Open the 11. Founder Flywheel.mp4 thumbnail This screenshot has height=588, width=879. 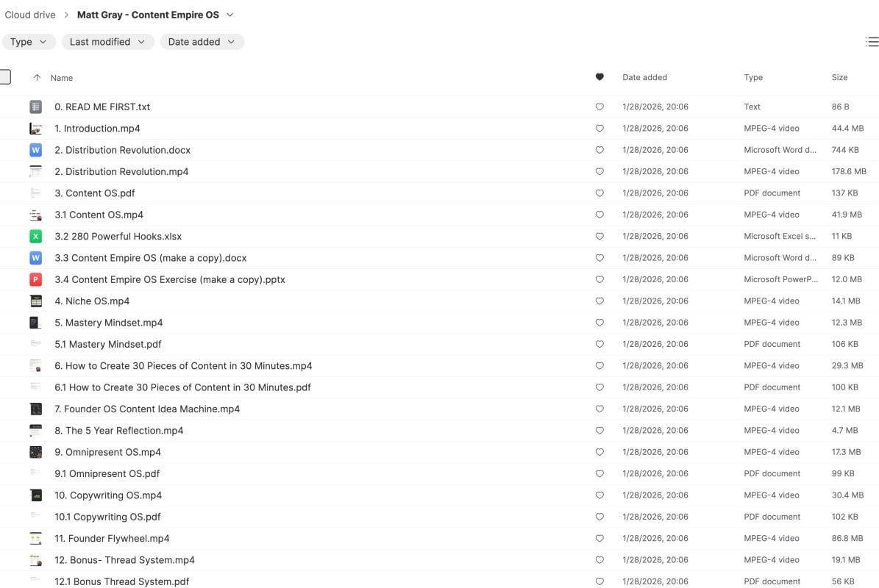click(35, 539)
